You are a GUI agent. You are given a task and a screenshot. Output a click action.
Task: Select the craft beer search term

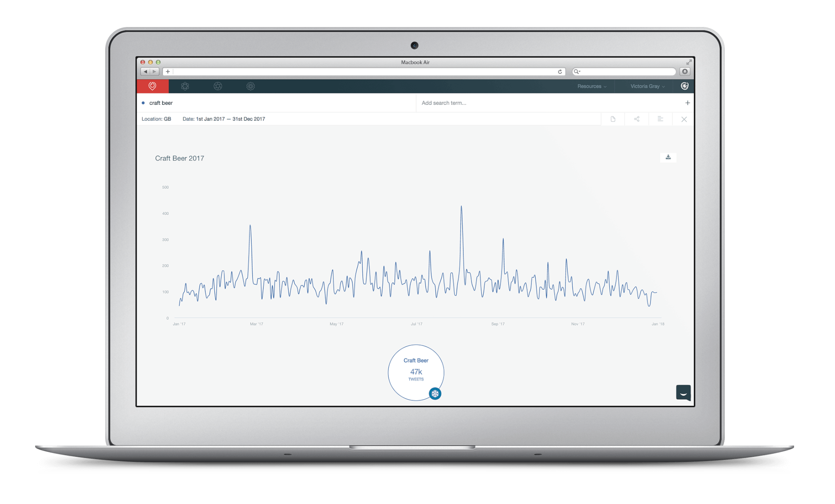pos(161,103)
